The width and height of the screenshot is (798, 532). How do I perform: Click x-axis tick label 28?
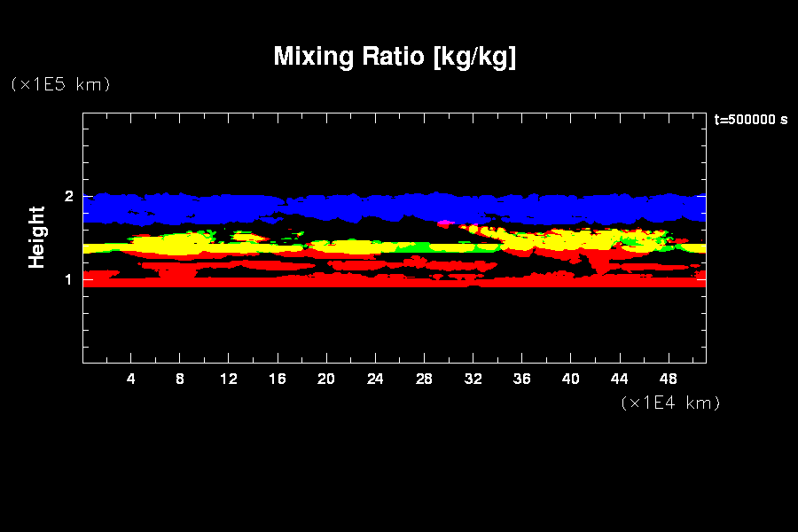click(424, 379)
